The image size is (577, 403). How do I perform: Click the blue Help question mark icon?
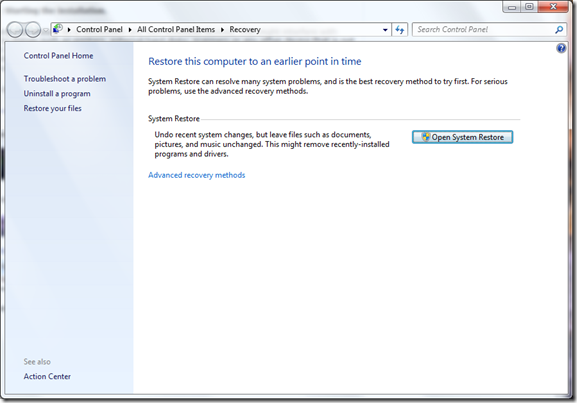(x=561, y=48)
